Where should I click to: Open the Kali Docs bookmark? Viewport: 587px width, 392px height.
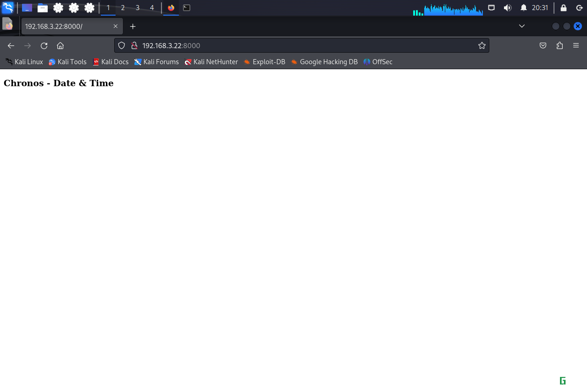click(x=111, y=62)
